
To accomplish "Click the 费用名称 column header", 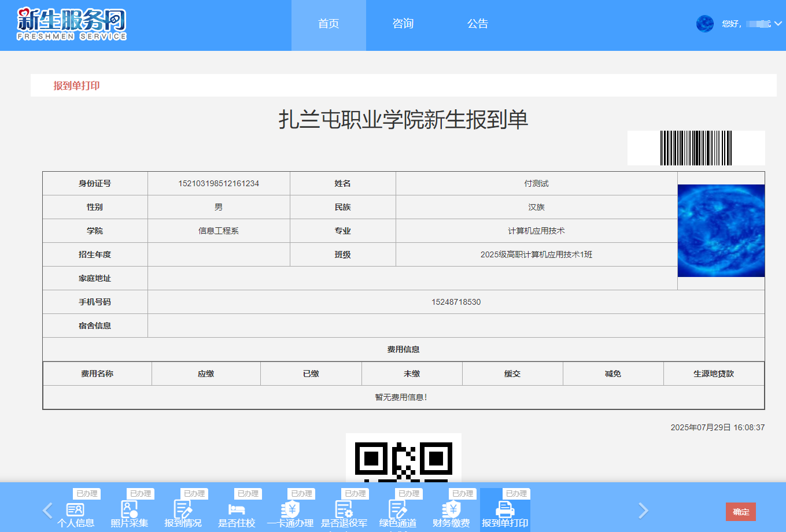I will coord(97,374).
